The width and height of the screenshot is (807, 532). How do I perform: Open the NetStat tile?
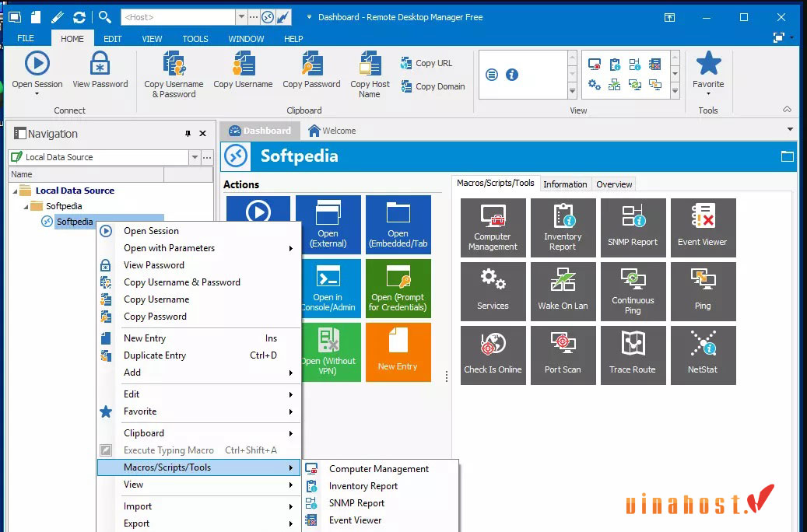[x=703, y=355]
